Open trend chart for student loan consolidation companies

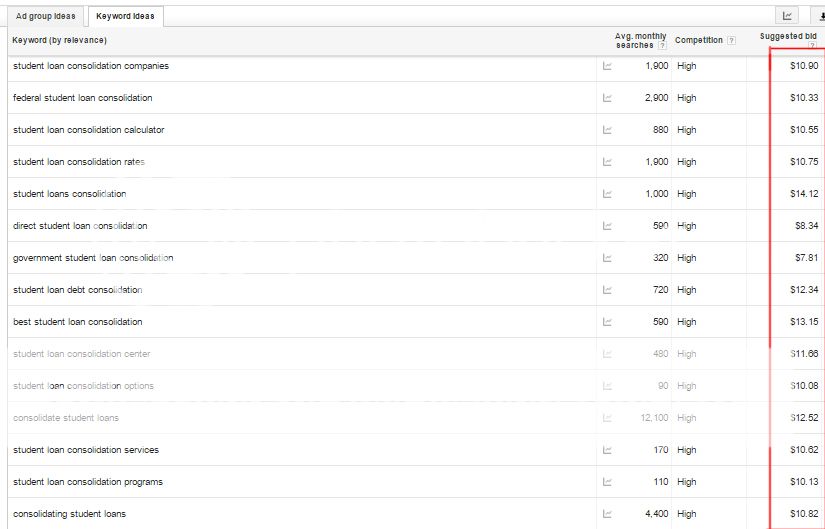coord(607,66)
